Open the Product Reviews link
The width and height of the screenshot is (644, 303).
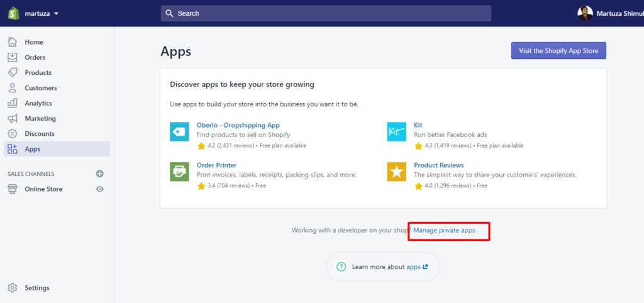pyautogui.click(x=438, y=165)
